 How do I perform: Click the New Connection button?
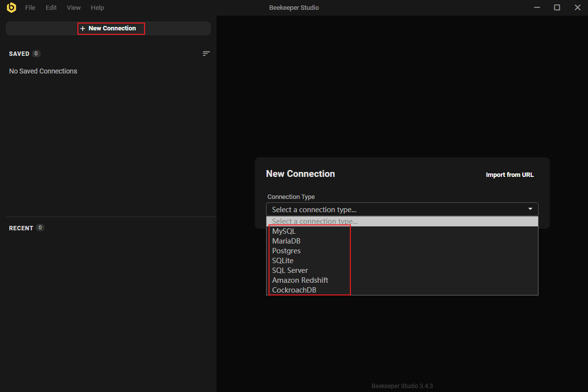coord(112,28)
